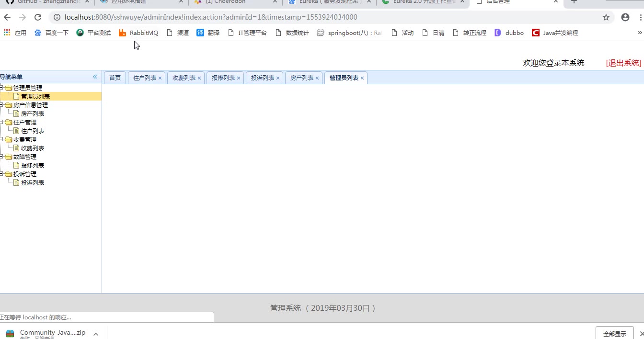Switch to 首页 tab

tap(115, 78)
